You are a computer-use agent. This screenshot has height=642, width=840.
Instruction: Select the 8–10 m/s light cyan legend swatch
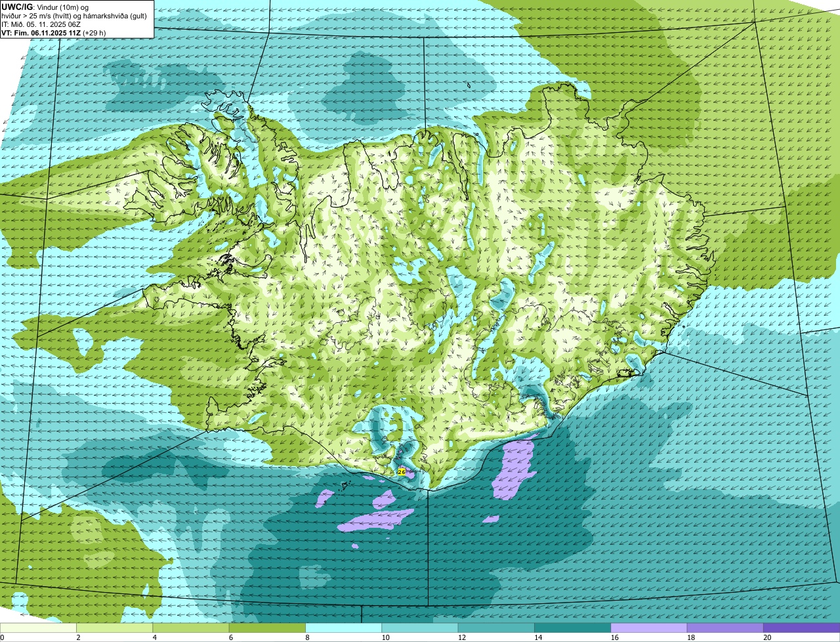click(x=344, y=628)
